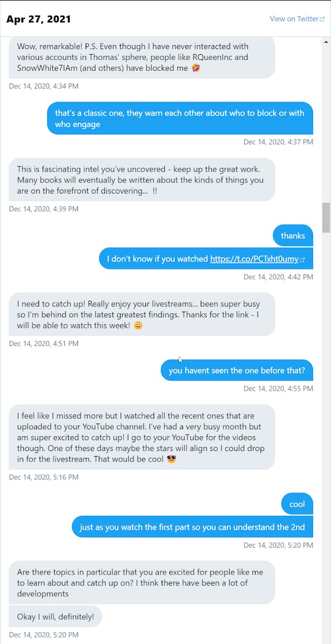
Task: Open the t.co/PCTxht0umy link
Action: (254, 259)
